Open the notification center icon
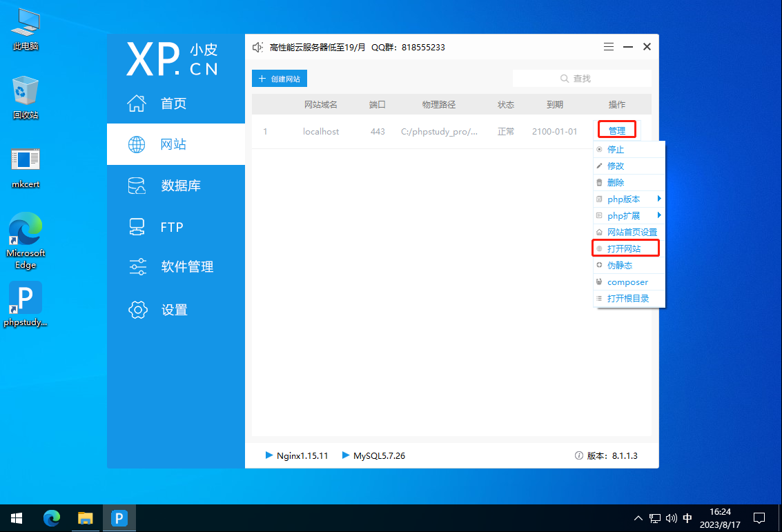 tap(759, 518)
